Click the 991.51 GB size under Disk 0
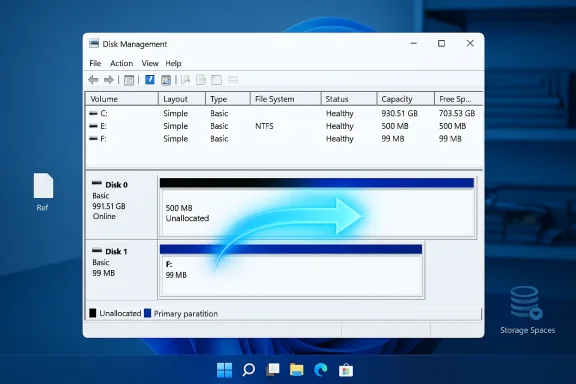Screen dimensions: 576x384 pos(109,206)
